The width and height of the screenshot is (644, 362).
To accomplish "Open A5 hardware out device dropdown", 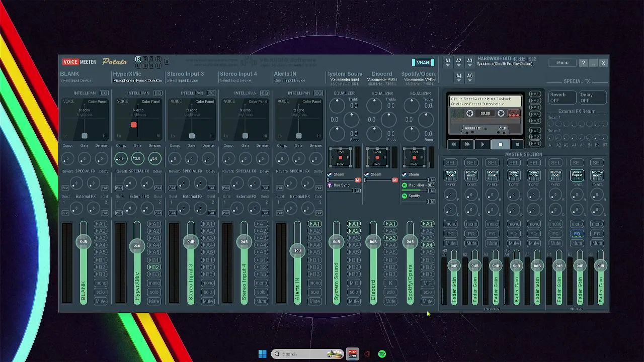I will [x=469, y=77].
